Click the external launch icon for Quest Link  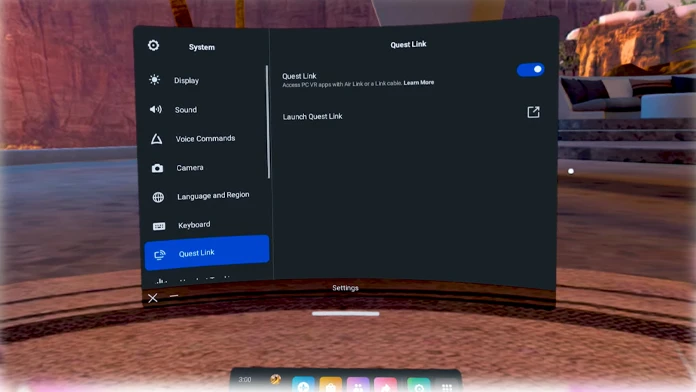534,112
